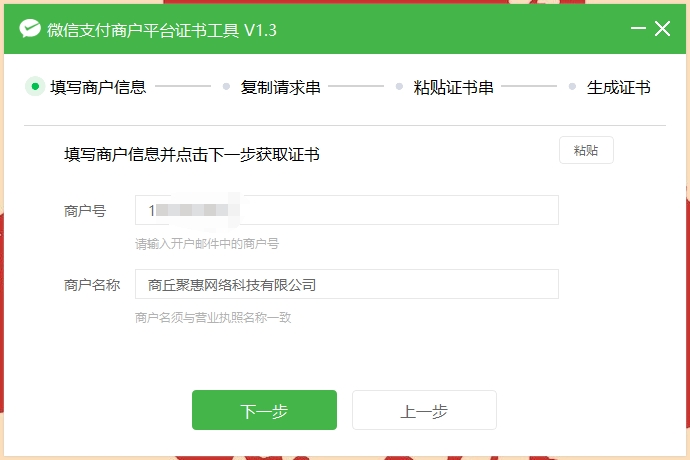This screenshot has height=460, width=690.
Task: Select the 填写商户信息 step
Action: [x=98, y=87]
